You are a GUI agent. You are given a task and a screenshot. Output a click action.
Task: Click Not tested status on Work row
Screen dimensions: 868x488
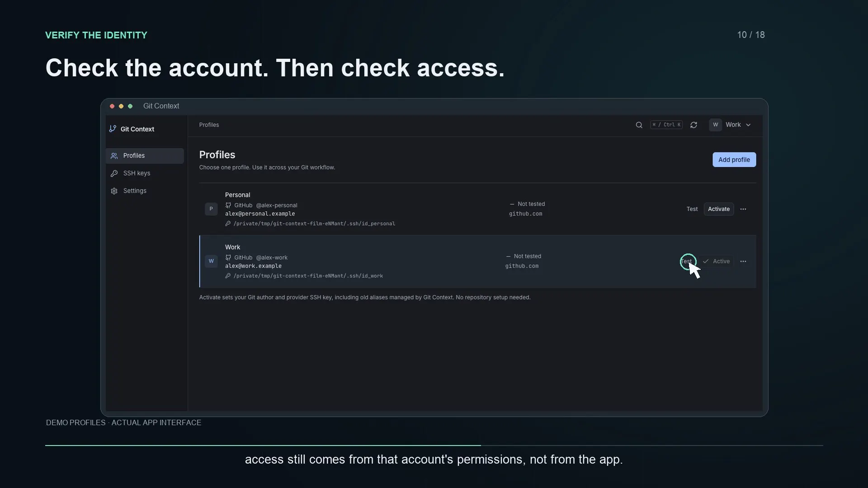point(524,256)
